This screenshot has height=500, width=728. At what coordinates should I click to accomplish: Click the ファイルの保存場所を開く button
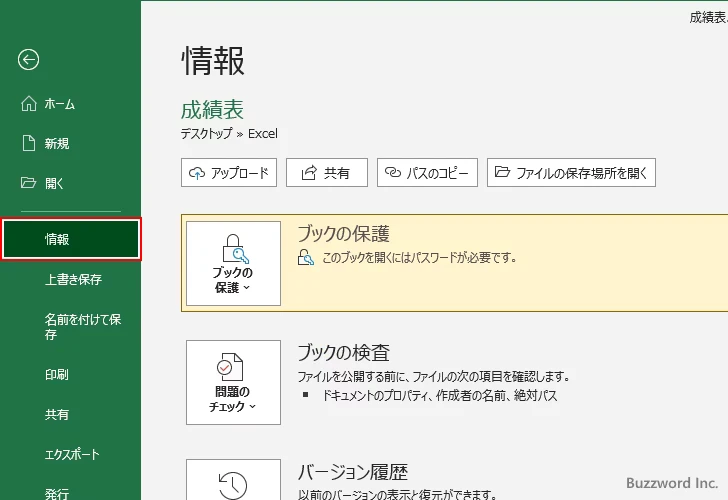point(571,173)
